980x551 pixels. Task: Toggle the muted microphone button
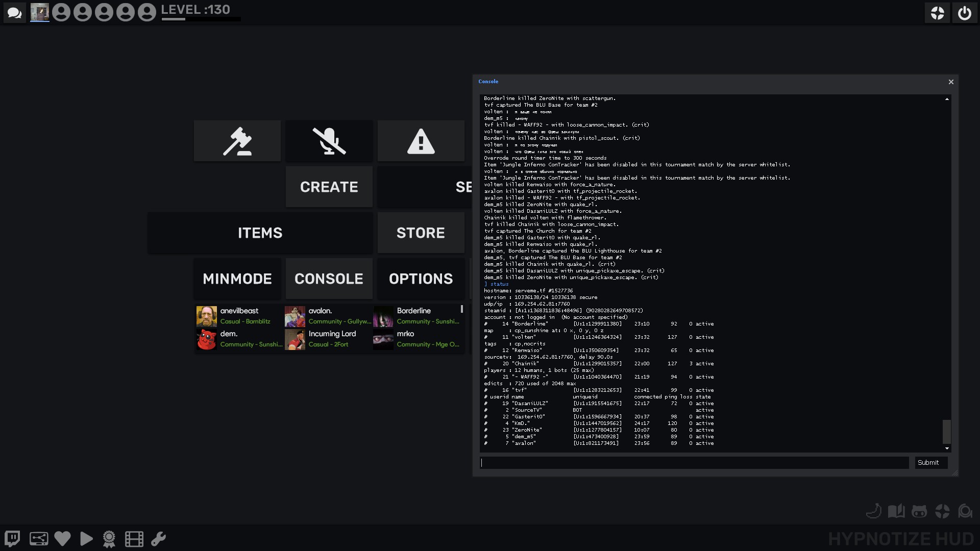[329, 141]
